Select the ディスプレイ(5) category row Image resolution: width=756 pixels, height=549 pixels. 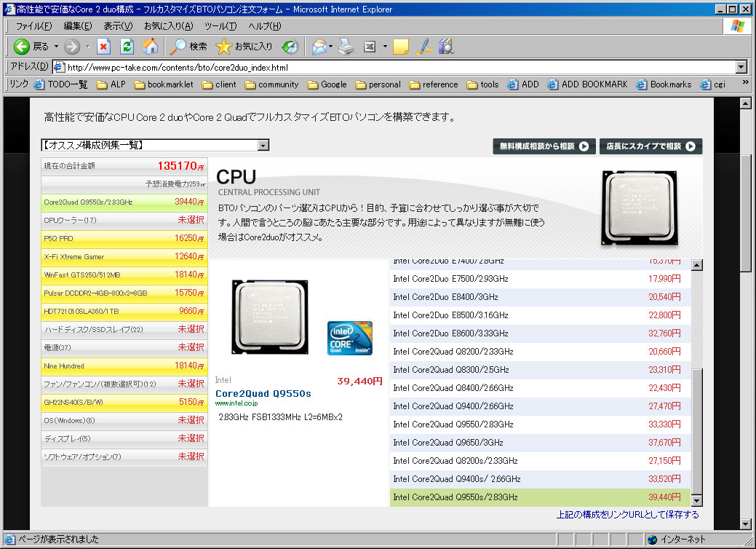pyautogui.click(x=124, y=438)
